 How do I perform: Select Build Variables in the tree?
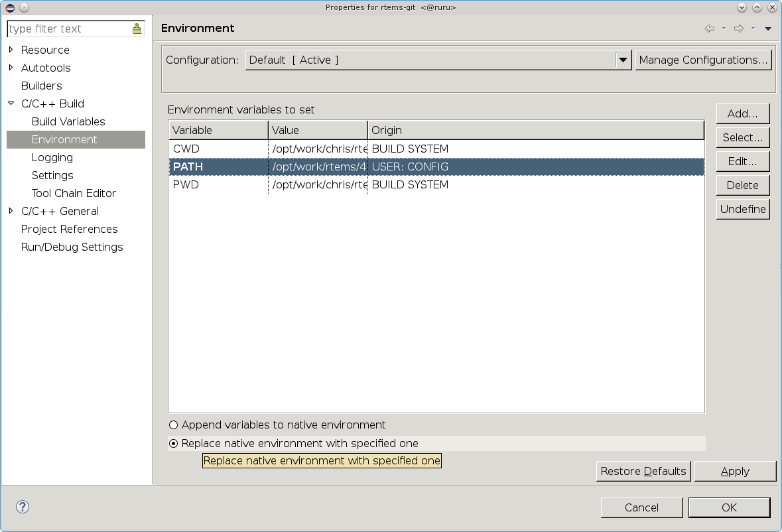68,121
